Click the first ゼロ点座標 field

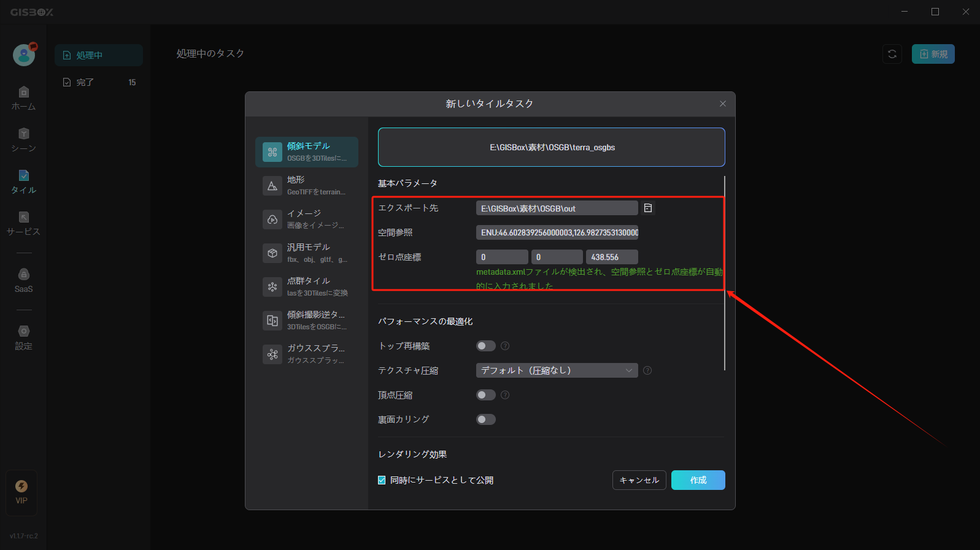pos(502,257)
